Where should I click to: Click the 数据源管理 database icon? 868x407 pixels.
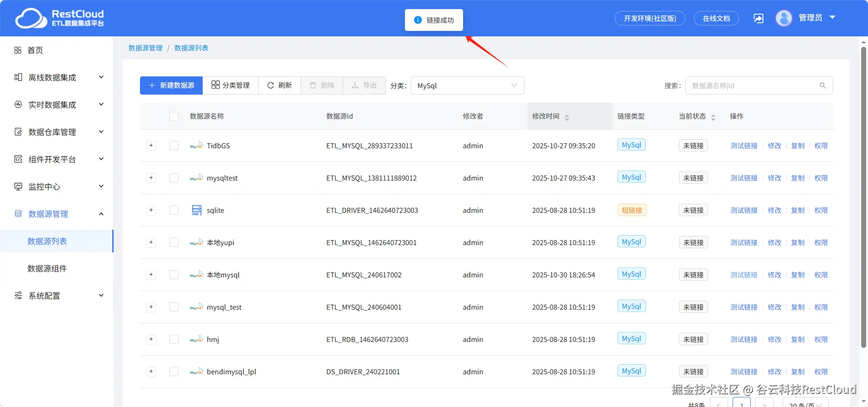[18, 214]
